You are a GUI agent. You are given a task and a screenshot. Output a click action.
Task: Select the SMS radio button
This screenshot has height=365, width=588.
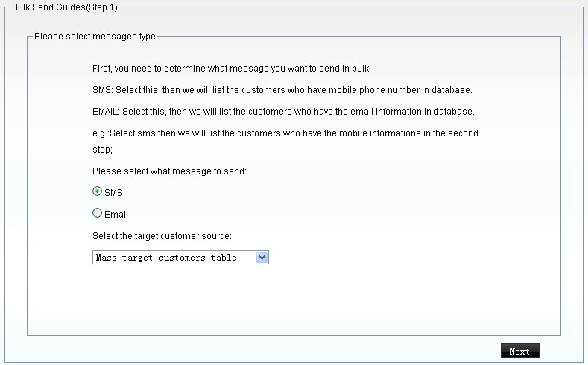(x=97, y=191)
